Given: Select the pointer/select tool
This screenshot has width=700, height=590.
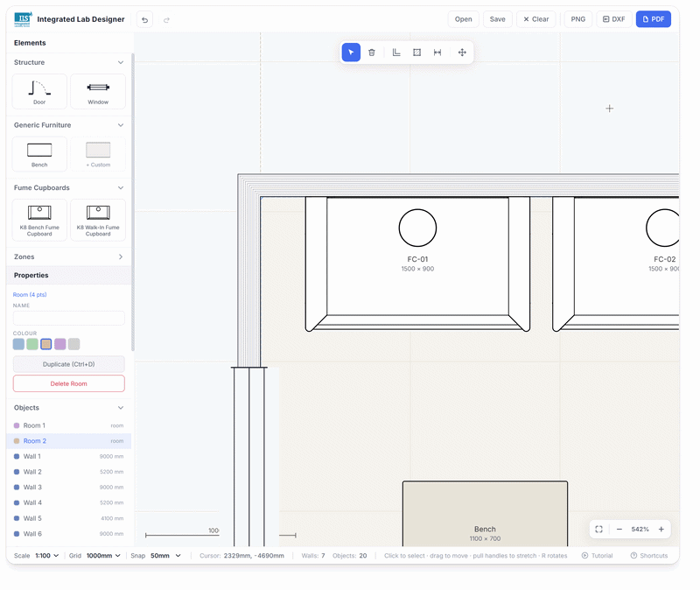Looking at the screenshot, I should (x=351, y=53).
